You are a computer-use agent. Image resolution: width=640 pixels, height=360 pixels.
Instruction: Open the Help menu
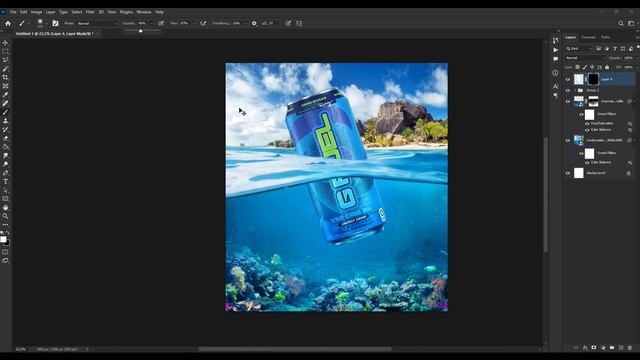pyautogui.click(x=159, y=12)
